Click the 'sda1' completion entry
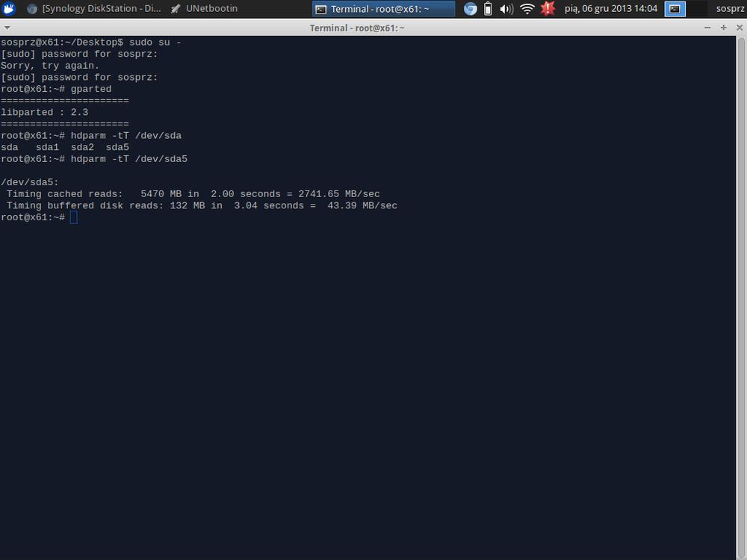This screenshot has width=747, height=560. click(47, 147)
